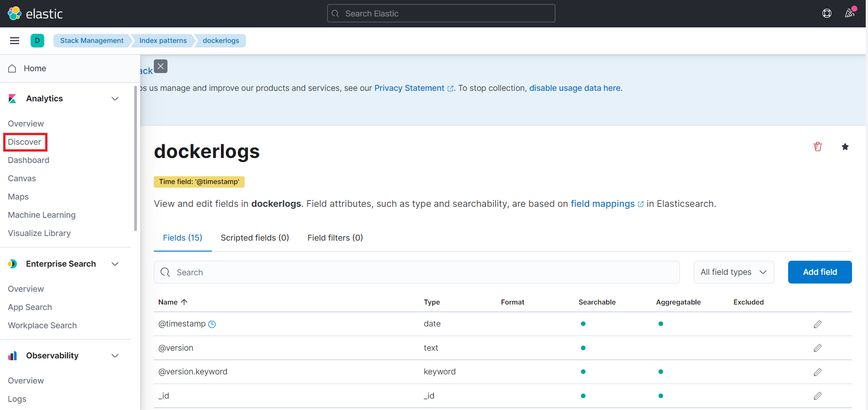868x410 pixels.
Task: Edit the @version field
Action: coord(818,348)
